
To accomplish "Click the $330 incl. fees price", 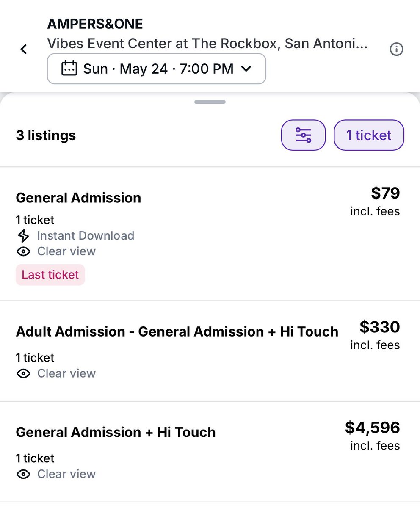I will pos(375,335).
